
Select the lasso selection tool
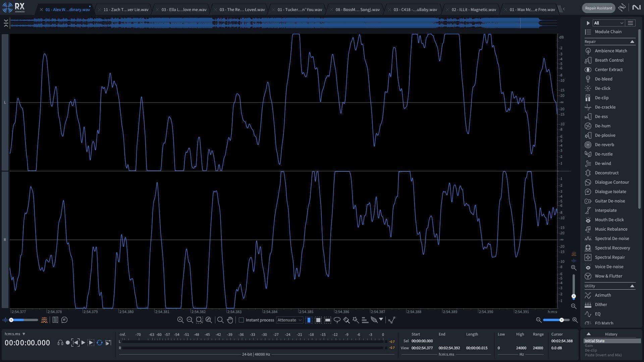(x=337, y=320)
